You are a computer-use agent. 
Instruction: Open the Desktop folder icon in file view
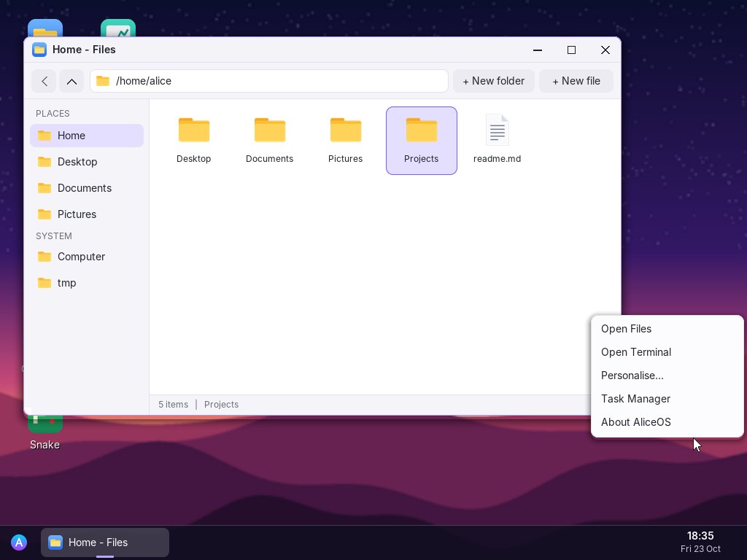[x=194, y=141]
